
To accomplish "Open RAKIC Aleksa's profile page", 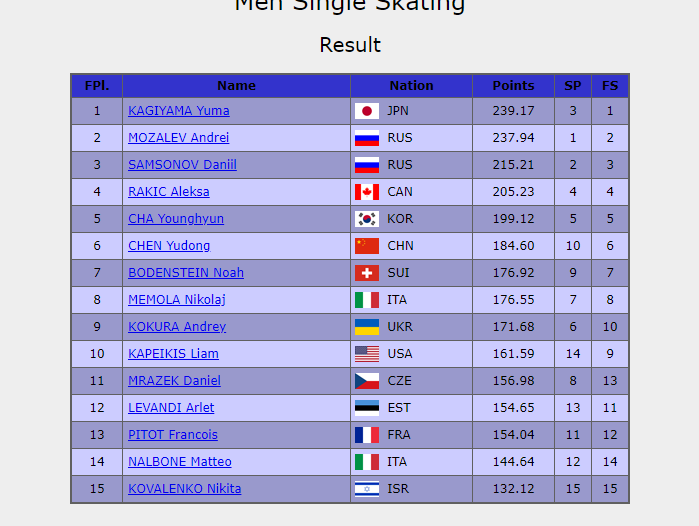I will tap(169, 192).
